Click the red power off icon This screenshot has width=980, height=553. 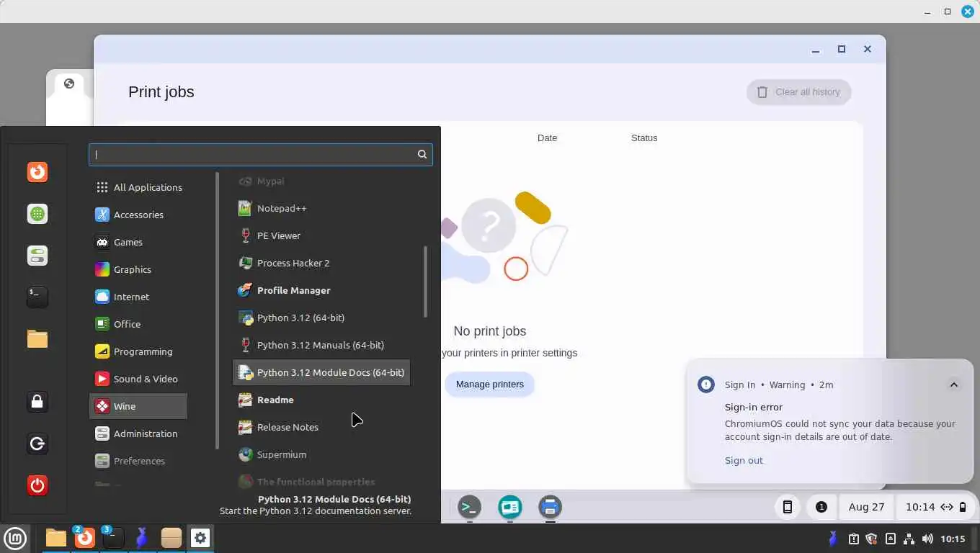(37, 485)
